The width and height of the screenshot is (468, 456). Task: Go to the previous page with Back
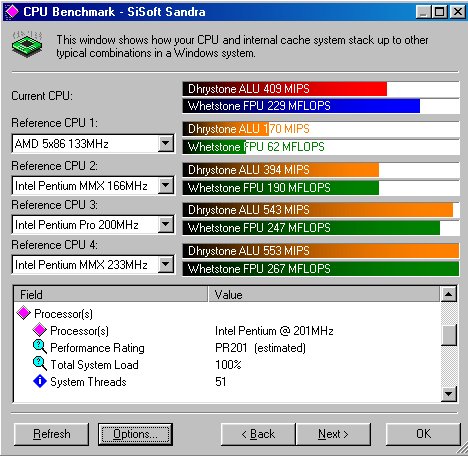[x=258, y=434]
